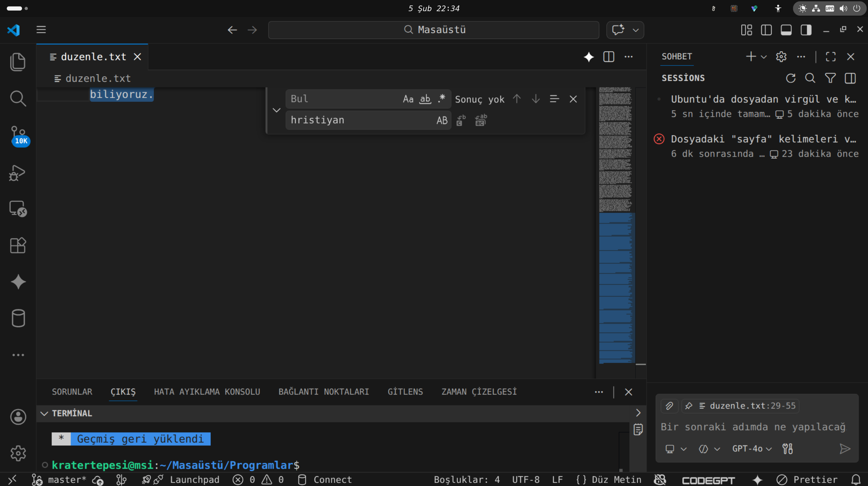Screen dimensions: 868x486
Task: Click the Masaüstü command center search box
Action: 434,30
